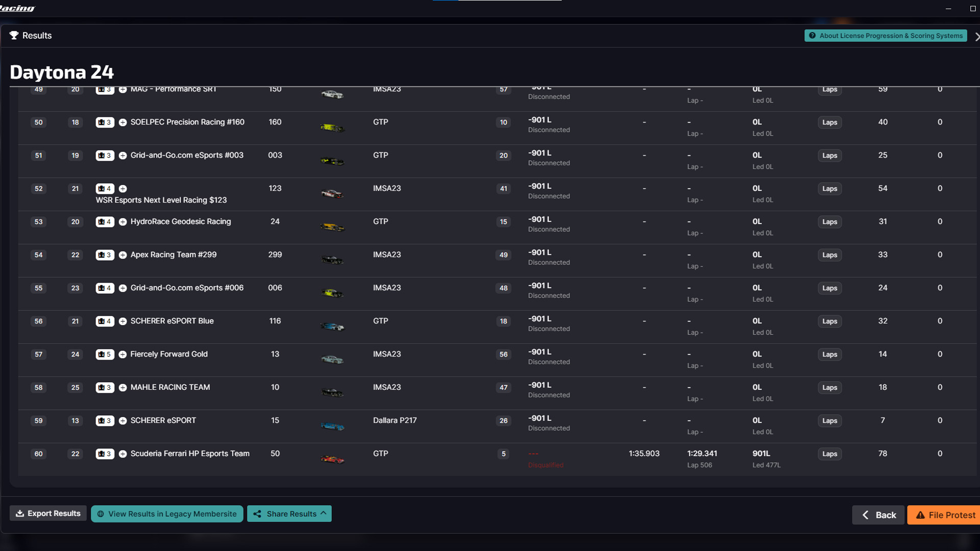Click the trophy icon beside Results
This screenshot has height=551, width=980.
(x=14, y=36)
